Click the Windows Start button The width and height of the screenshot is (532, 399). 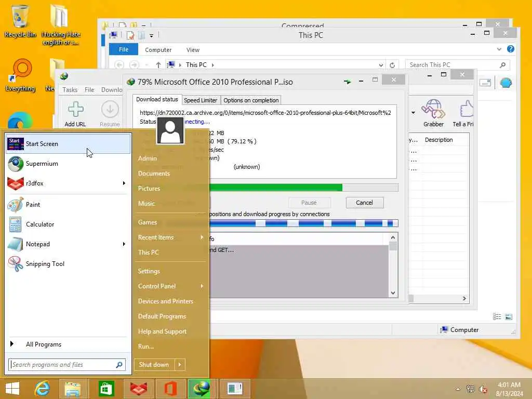point(12,389)
